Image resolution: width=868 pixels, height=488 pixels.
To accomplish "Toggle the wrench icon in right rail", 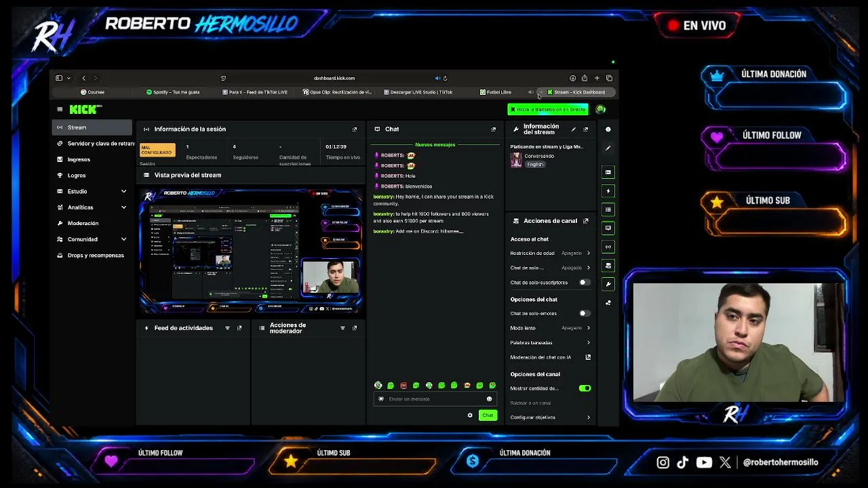I will pos(608,284).
